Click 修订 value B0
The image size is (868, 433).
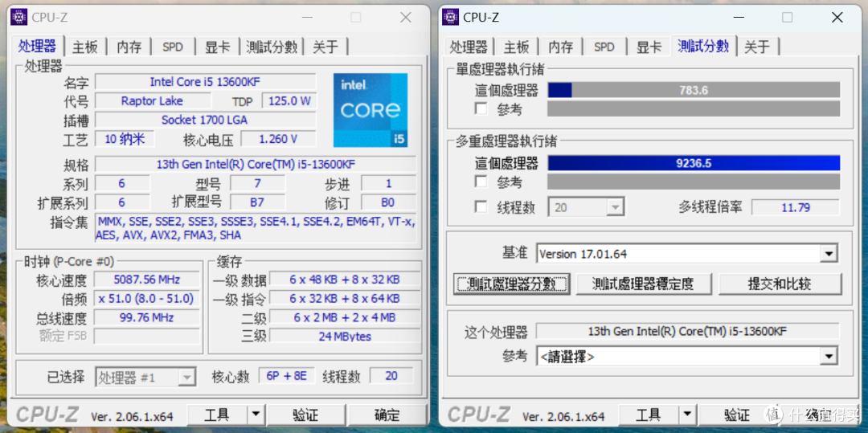point(388,202)
